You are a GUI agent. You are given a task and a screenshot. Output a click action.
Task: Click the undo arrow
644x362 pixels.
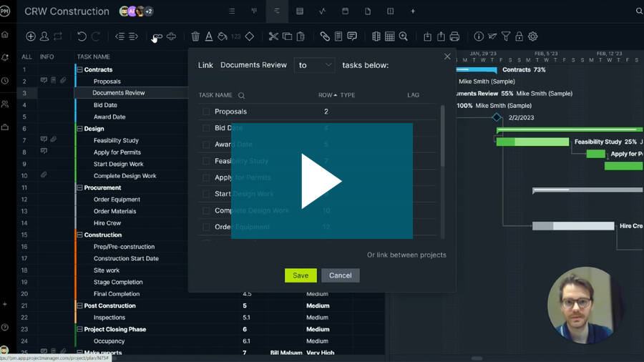[82, 36]
